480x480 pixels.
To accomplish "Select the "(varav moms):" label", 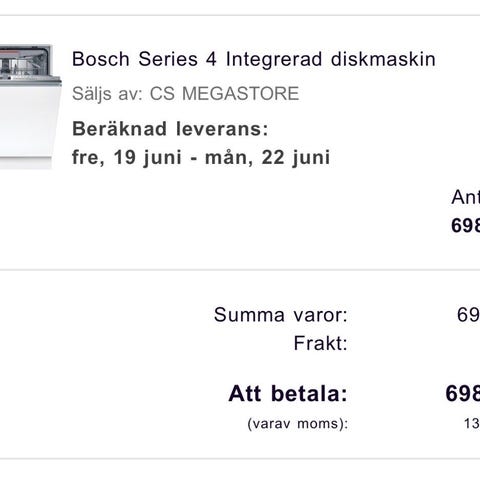I will click(x=298, y=424).
